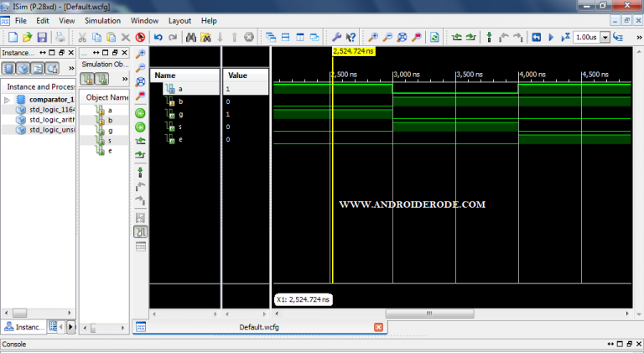The width and height of the screenshot is (644, 353).
Task: Toggle the cube package filter in Instance panel
Action: click(x=23, y=68)
